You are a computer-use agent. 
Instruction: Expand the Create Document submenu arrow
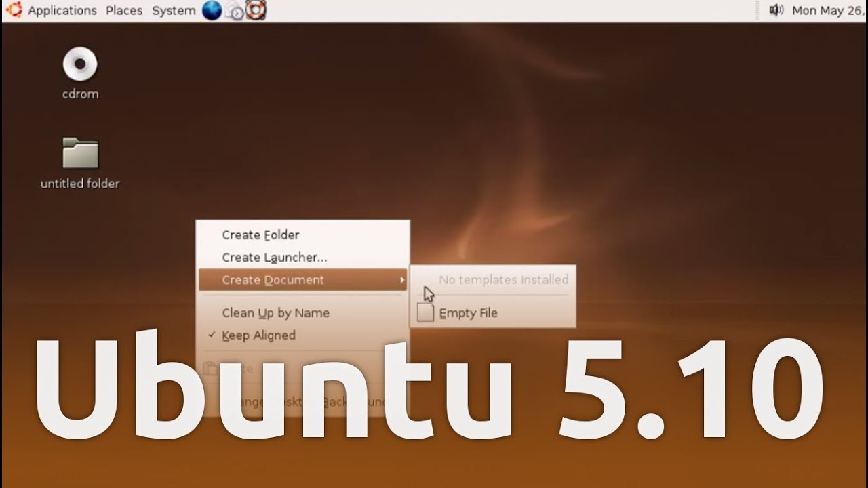pos(401,279)
